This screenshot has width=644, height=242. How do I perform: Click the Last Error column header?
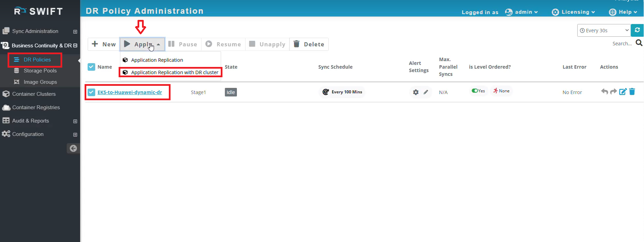pyautogui.click(x=575, y=67)
